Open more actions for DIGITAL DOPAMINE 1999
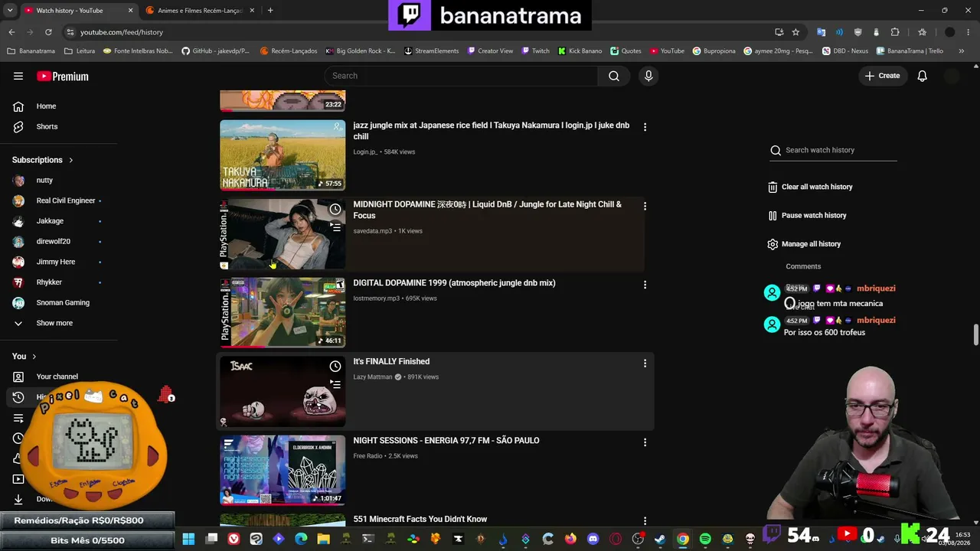The image size is (980, 551). click(645, 285)
